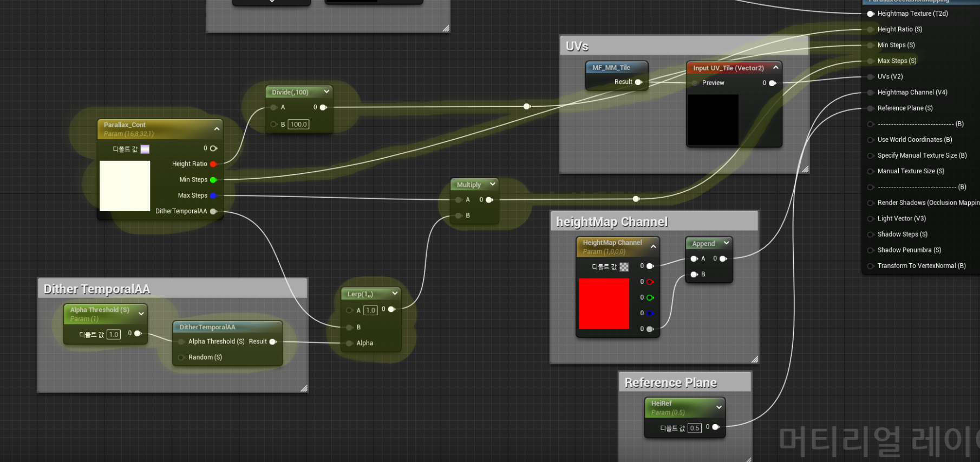Click the DitherTemporalAA Result output pin
The image size is (980, 462).
273,342
